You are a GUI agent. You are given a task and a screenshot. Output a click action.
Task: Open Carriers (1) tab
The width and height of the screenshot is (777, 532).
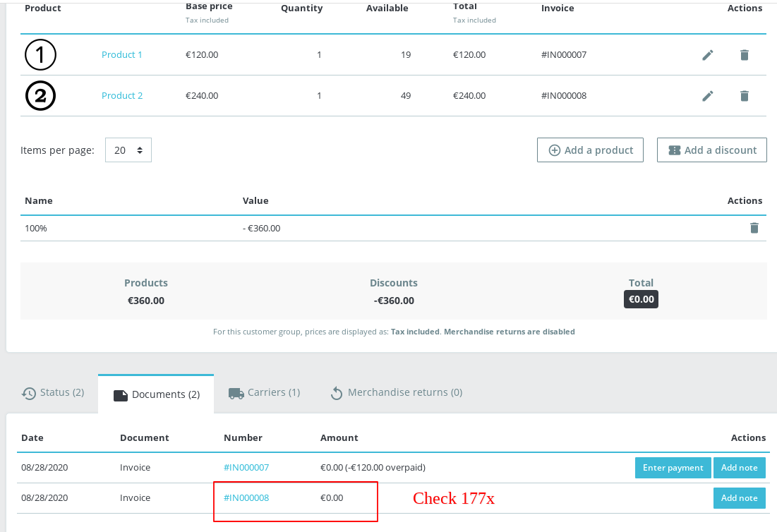click(264, 393)
